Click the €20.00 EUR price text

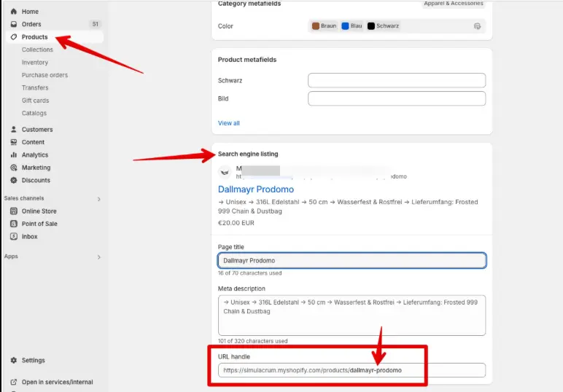point(236,223)
